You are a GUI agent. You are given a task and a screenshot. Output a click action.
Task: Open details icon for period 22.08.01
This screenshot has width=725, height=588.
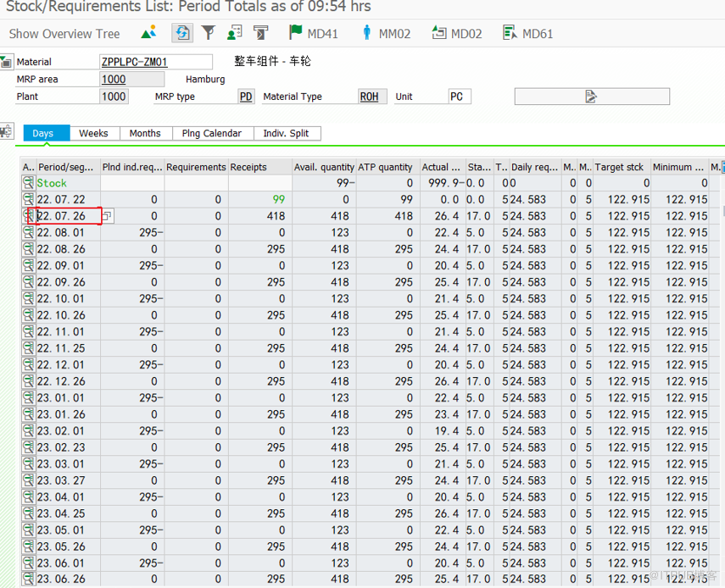click(29, 232)
